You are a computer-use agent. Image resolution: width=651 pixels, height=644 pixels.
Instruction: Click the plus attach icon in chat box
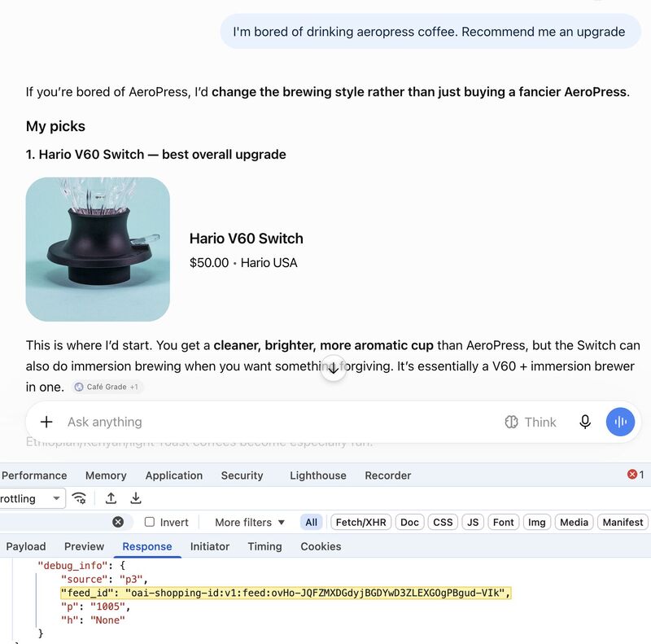[x=46, y=422]
